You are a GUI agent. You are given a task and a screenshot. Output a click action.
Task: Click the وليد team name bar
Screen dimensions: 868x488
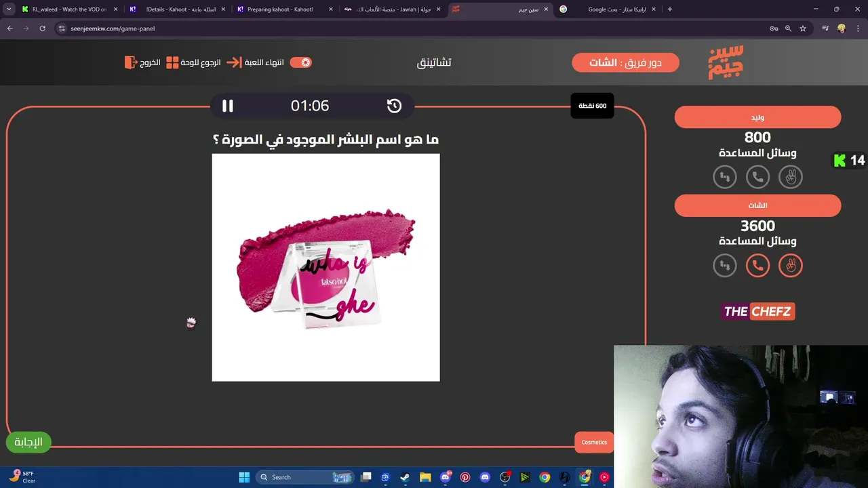click(x=757, y=117)
